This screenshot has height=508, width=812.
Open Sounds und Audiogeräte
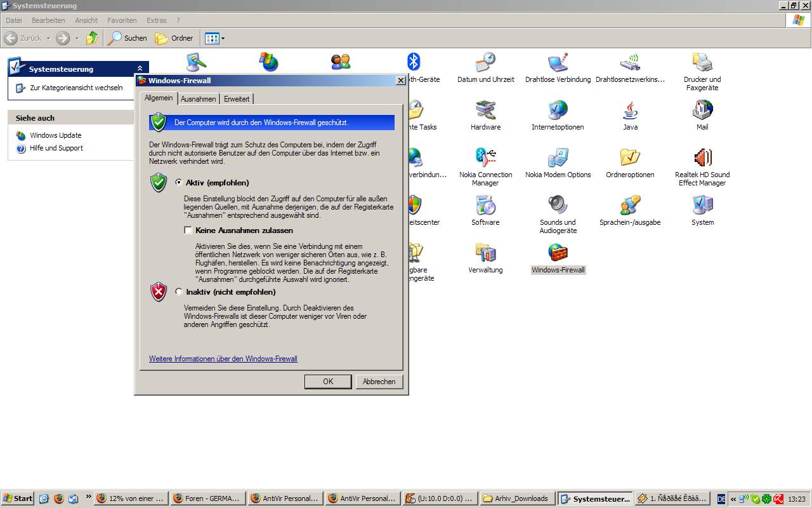click(558, 215)
